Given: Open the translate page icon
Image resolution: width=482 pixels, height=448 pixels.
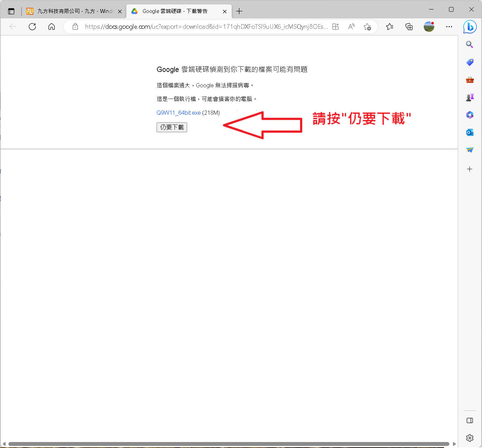Looking at the screenshot, I should click(336, 27).
